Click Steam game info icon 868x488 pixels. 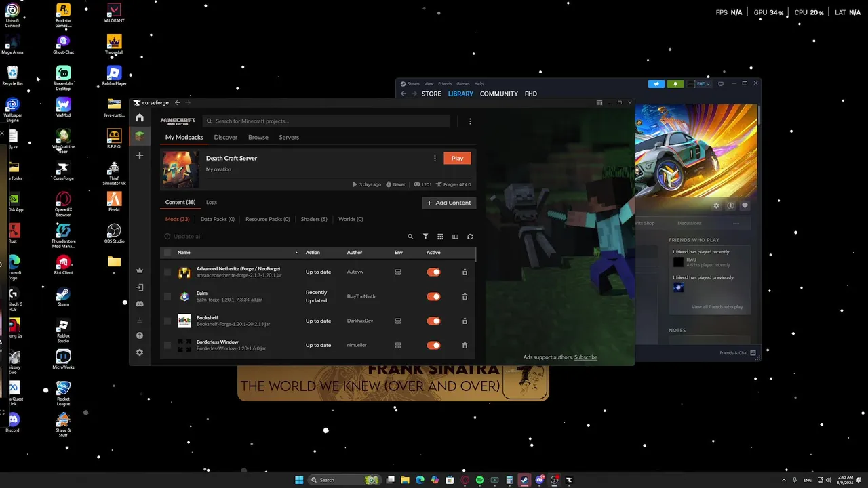(730, 206)
